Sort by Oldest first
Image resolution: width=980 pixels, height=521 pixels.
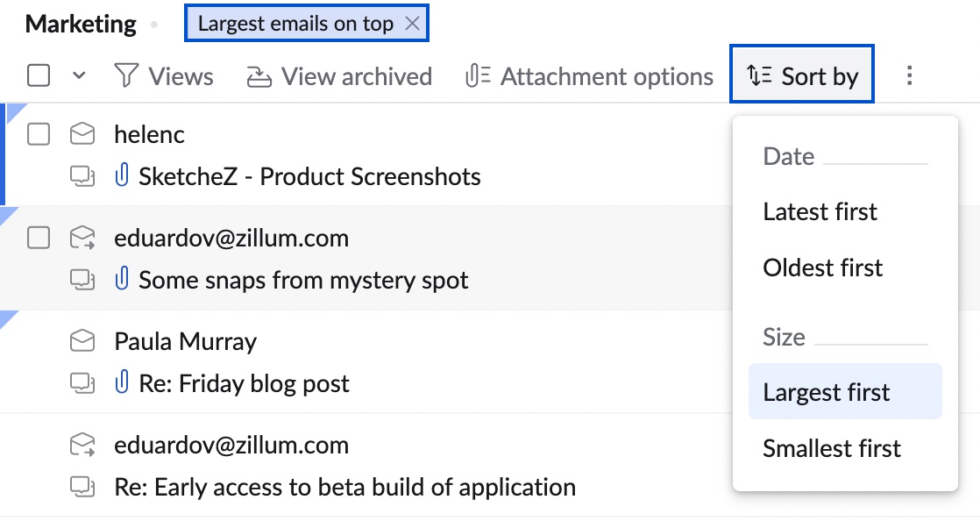pyautogui.click(x=822, y=268)
